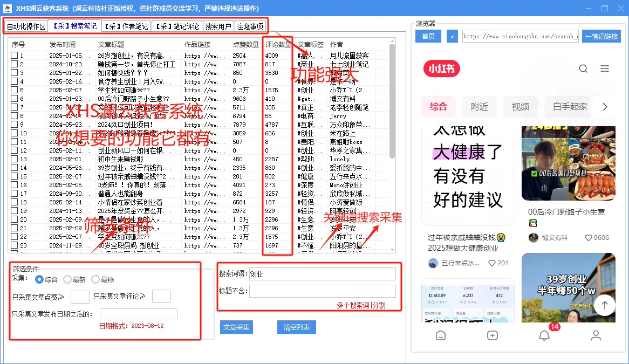
Task: Click the 文章标题 column header
Action: tap(111, 45)
